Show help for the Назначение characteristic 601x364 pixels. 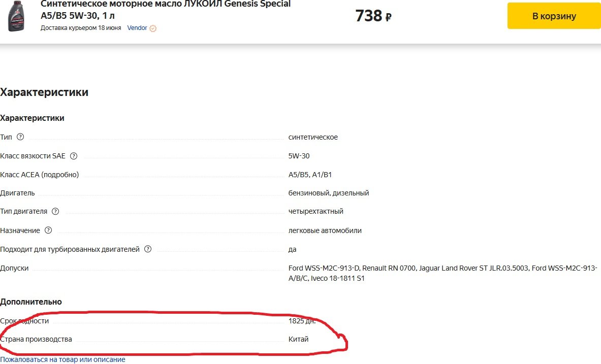click(x=48, y=230)
